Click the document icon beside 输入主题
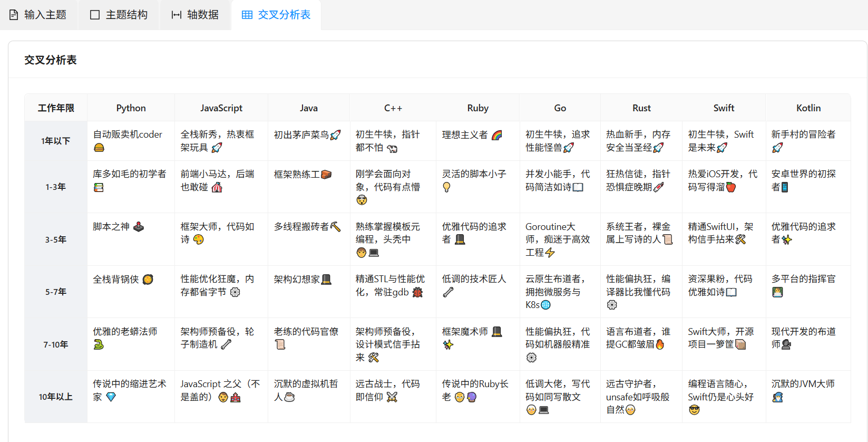The height and width of the screenshot is (442, 868). tap(14, 15)
